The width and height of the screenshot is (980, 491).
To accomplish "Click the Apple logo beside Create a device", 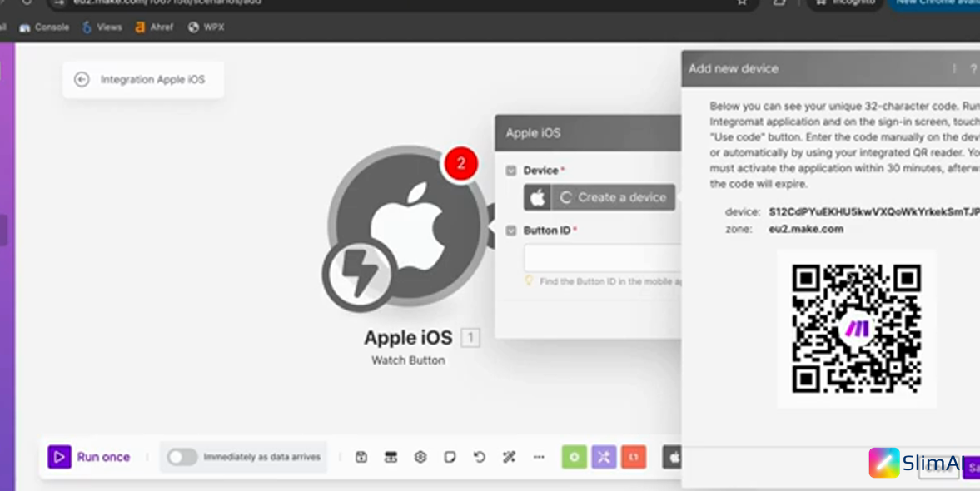I will coord(538,197).
